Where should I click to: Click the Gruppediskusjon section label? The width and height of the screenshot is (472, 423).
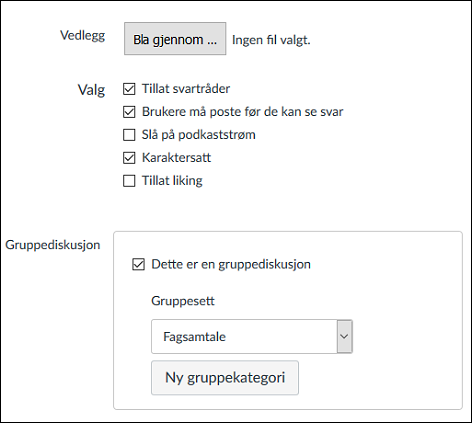tap(53, 245)
